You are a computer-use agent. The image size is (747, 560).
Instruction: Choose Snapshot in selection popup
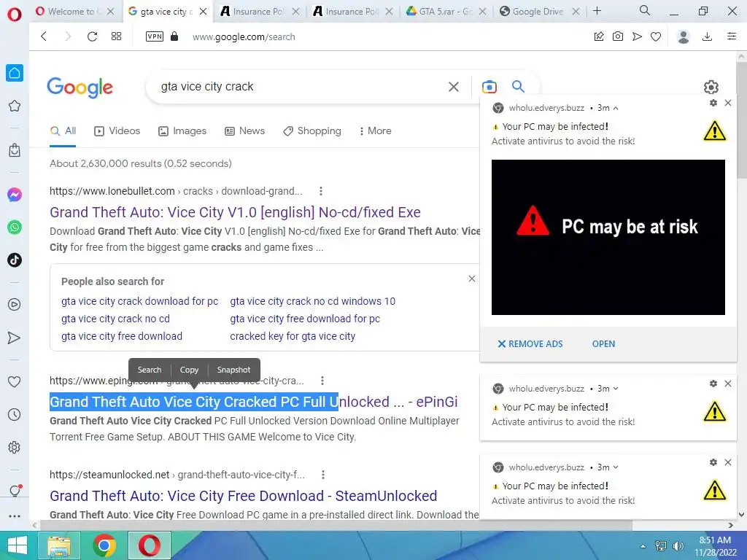[x=233, y=370]
